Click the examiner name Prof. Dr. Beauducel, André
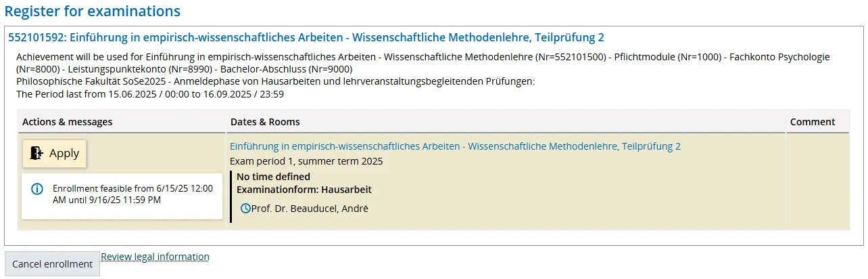Image resolution: width=868 pixels, height=279 pixels. [x=310, y=209]
